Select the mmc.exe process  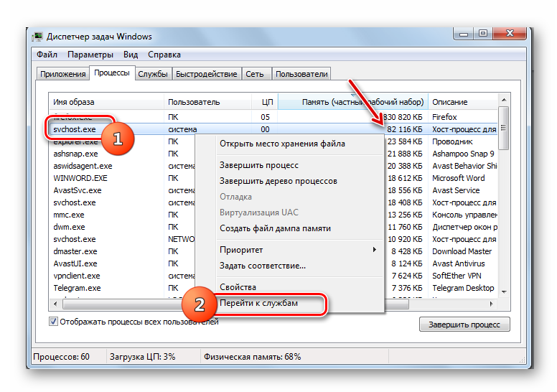(x=69, y=215)
